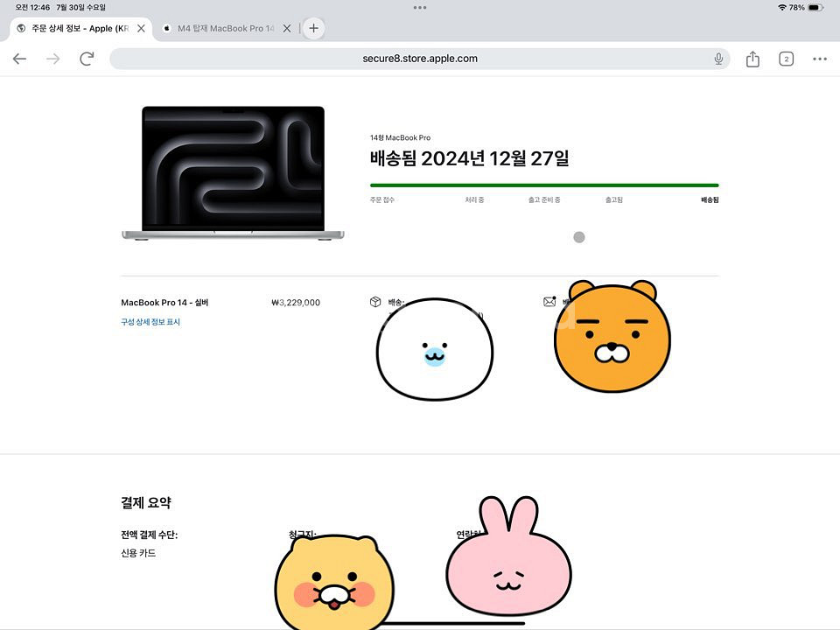
Task: Close the 주문 상세 정보 tab
Action: (141, 28)
